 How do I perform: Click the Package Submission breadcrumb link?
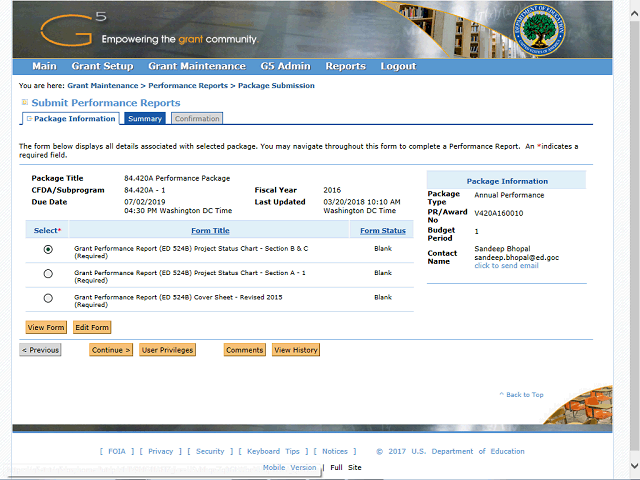pyautogui.click(x=276, y=85)
